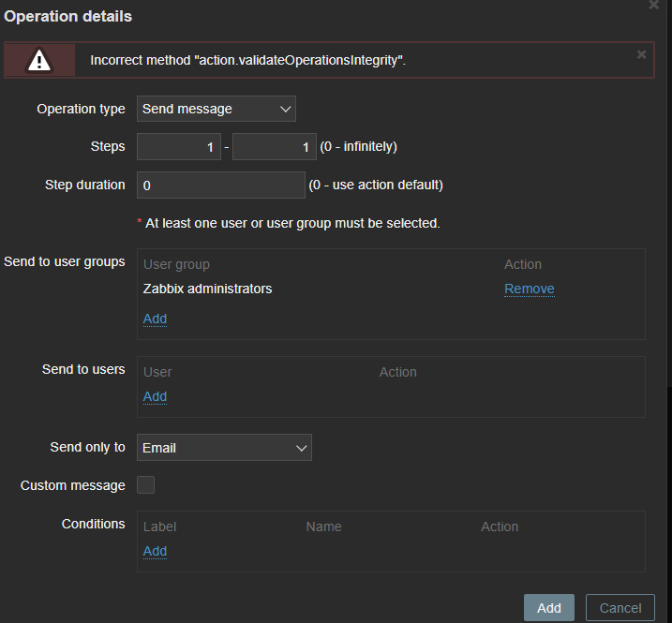The height and width of the screenshot is (623, 672).
Task: Click the Conditions Name column header
Action: tap(323, 527)
